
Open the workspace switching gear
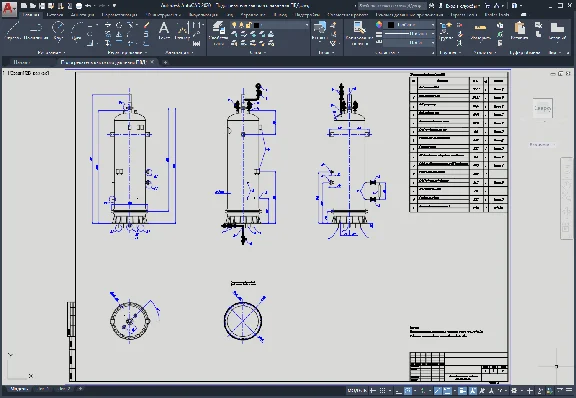point(514,391)
